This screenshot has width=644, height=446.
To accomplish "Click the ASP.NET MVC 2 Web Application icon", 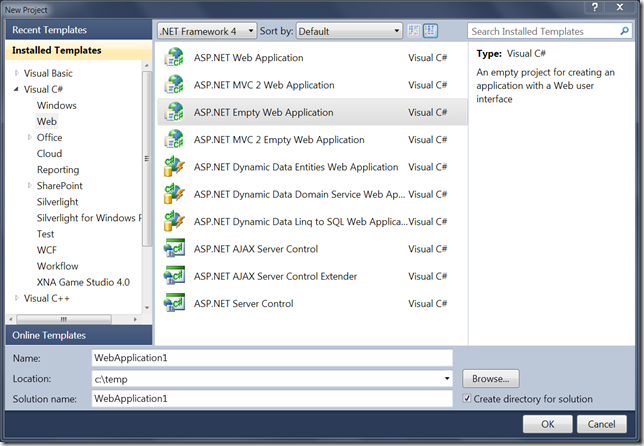I will coord(174,85).
